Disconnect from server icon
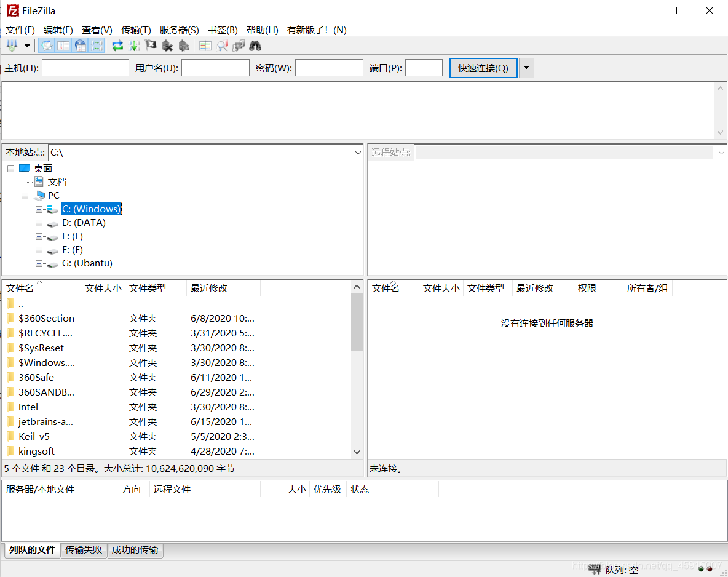Screen dimensions: 728x577 [168, 46]
